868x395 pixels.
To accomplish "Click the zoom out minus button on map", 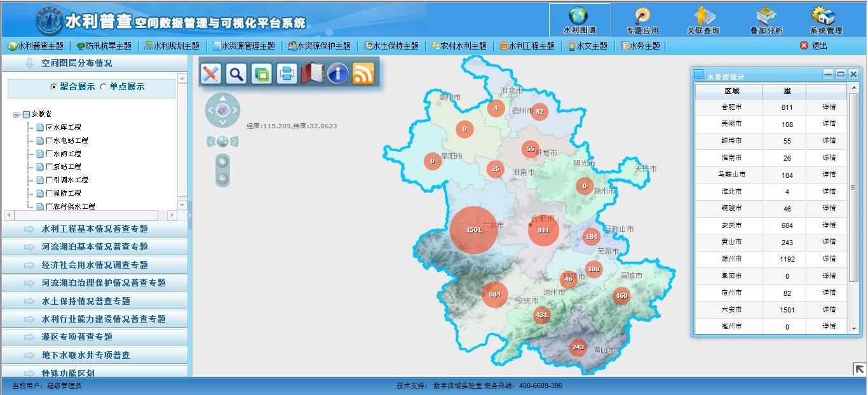I will 222,179.
